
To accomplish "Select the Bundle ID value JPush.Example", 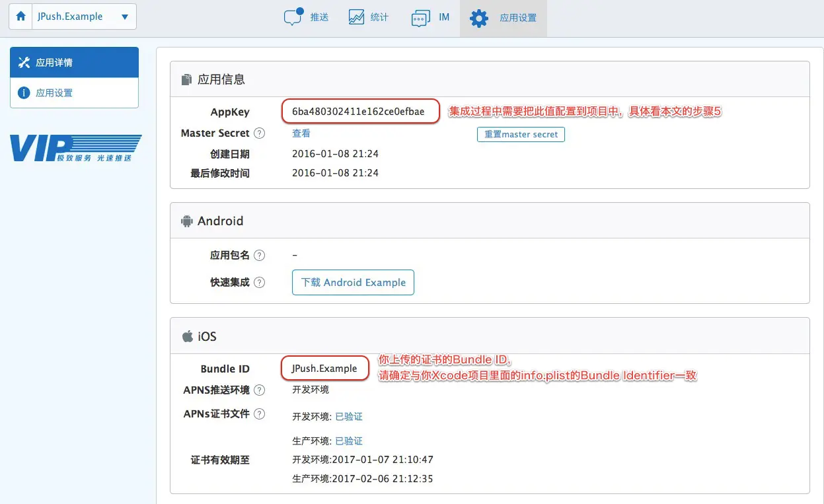I will 324,369.
